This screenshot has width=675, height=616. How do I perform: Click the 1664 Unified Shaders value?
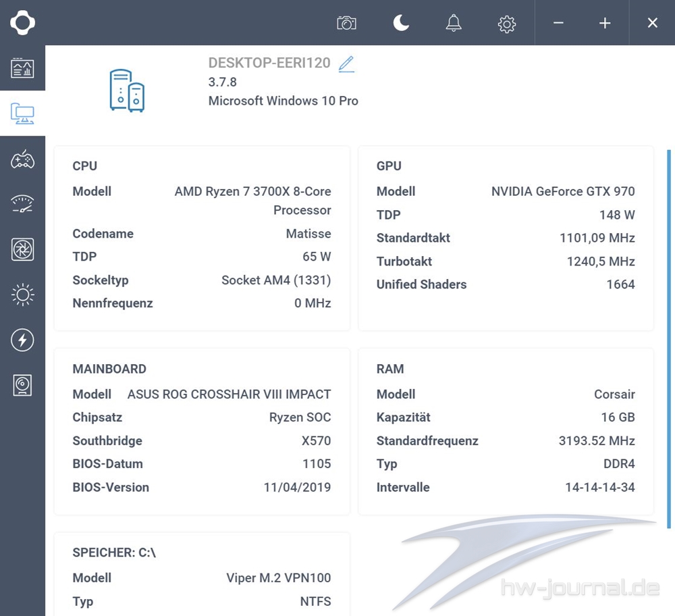621,284
